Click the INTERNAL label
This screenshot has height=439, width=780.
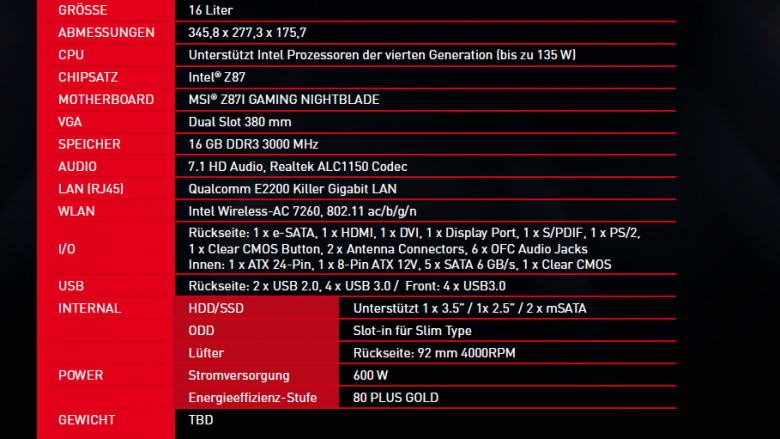point(90,308)
